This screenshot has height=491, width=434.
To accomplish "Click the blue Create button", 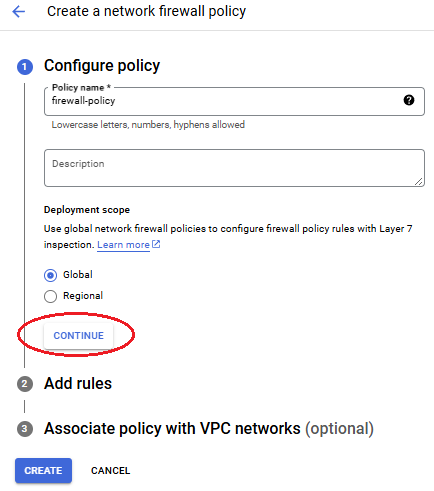I will (x=43, y=470).
